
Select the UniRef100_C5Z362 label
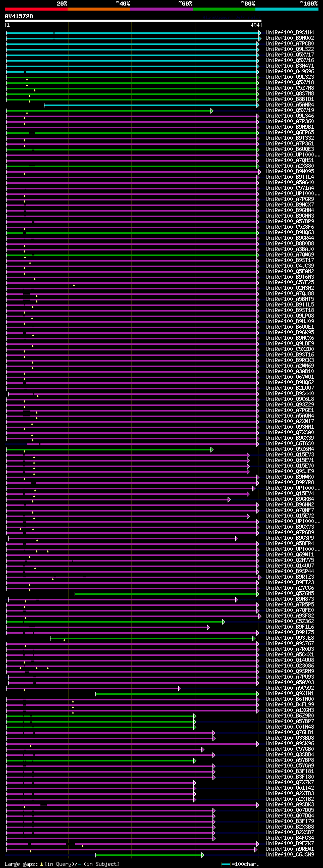pos(290,621)
